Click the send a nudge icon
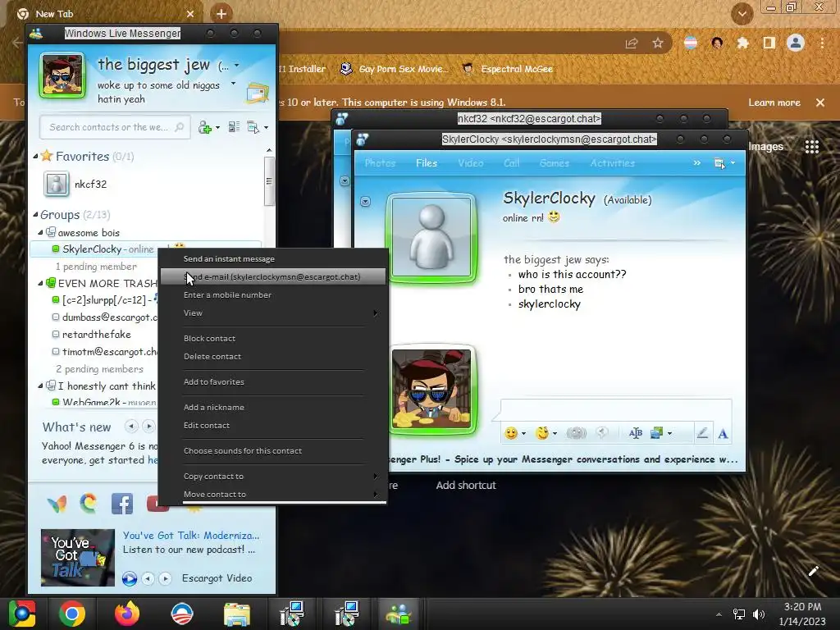This screenshot has height=630, width=840. coord(577,433)
